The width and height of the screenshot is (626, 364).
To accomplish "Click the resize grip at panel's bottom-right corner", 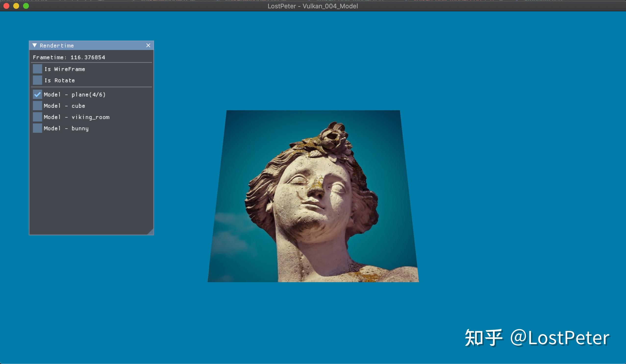I will (151, 232).
